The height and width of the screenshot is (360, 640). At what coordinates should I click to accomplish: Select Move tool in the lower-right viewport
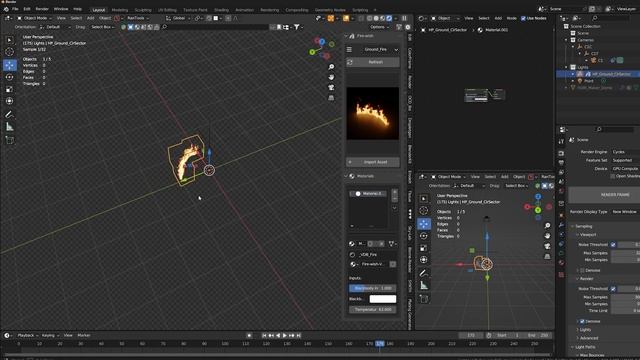(x=424, y=224)
